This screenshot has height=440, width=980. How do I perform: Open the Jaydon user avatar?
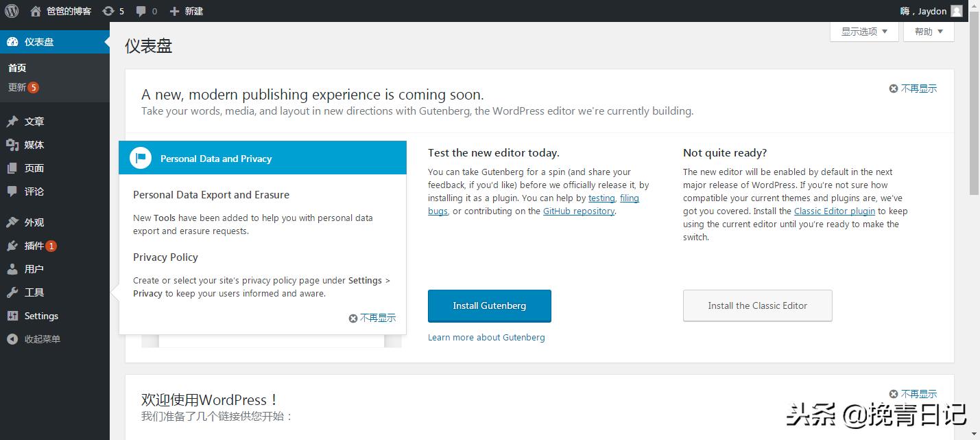tap(957, 11)
